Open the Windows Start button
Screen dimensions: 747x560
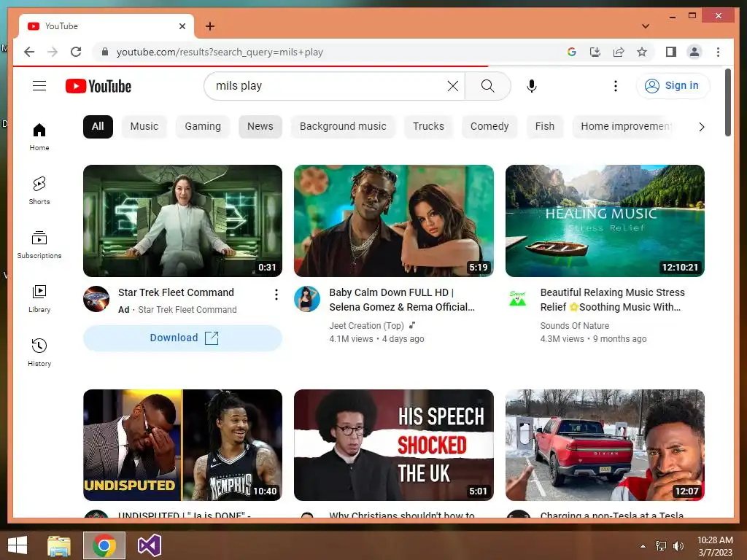coord(18,545)
